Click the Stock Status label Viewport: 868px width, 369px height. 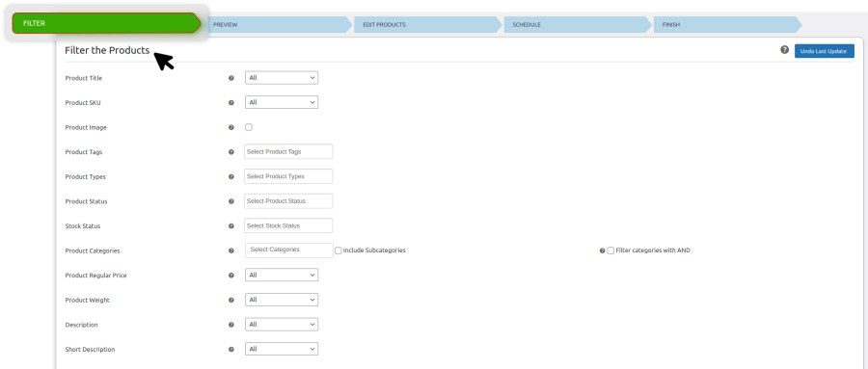coord(83,226)
